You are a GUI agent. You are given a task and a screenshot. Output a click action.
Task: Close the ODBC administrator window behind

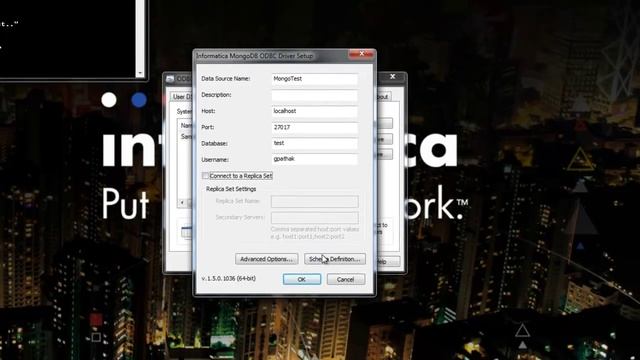point(393,77)
